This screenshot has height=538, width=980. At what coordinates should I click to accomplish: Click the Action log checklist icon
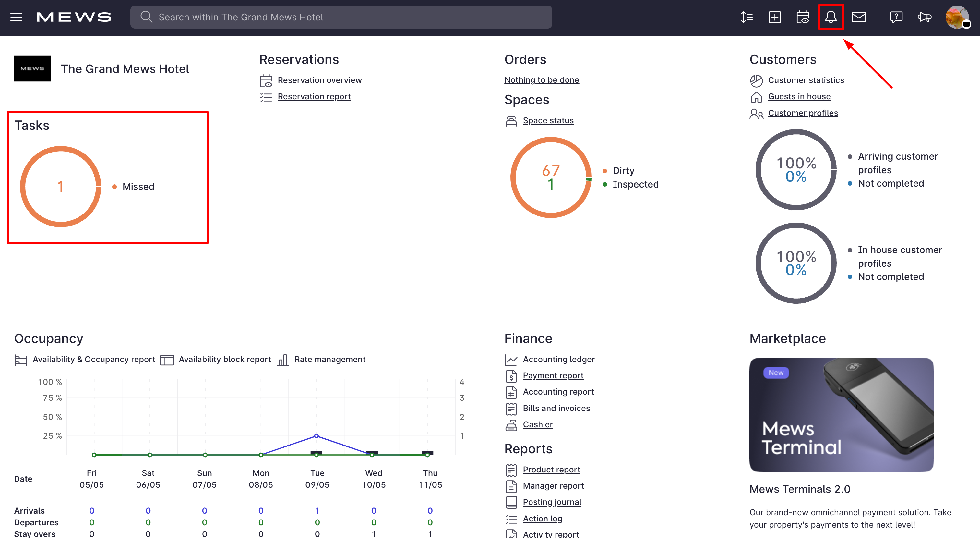tap(511, 519)
